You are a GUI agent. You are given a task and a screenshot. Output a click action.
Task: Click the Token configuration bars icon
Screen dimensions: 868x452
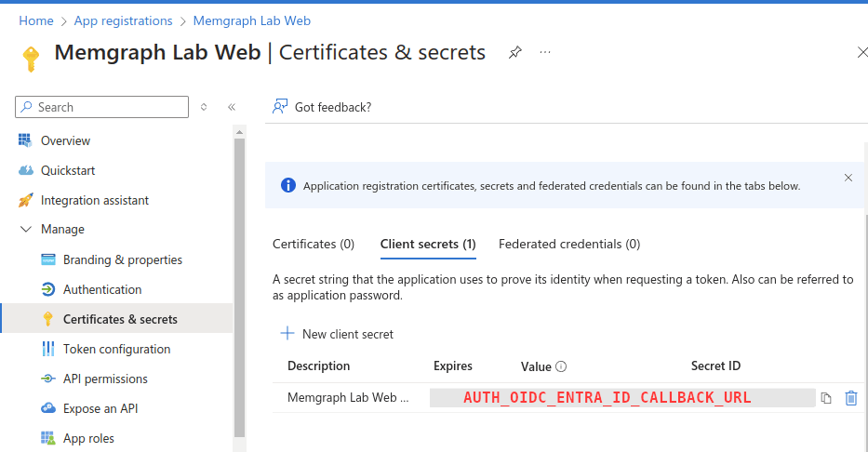pos(48,349)
